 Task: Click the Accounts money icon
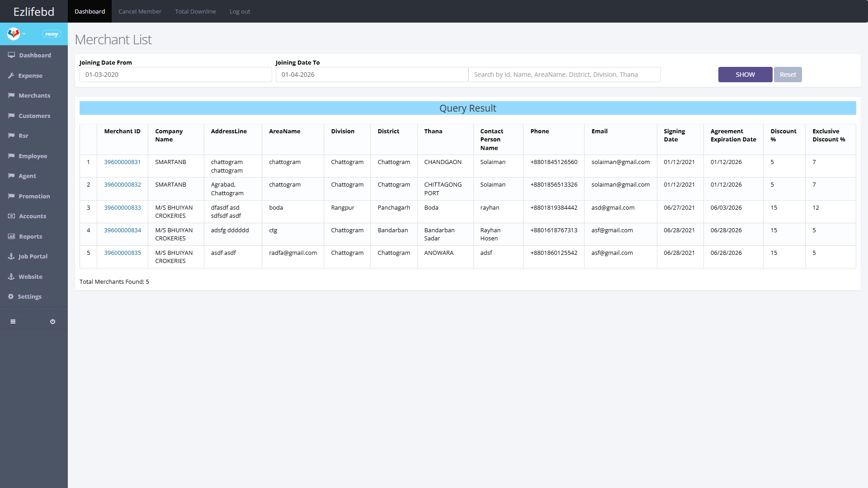tap(11, 216)
